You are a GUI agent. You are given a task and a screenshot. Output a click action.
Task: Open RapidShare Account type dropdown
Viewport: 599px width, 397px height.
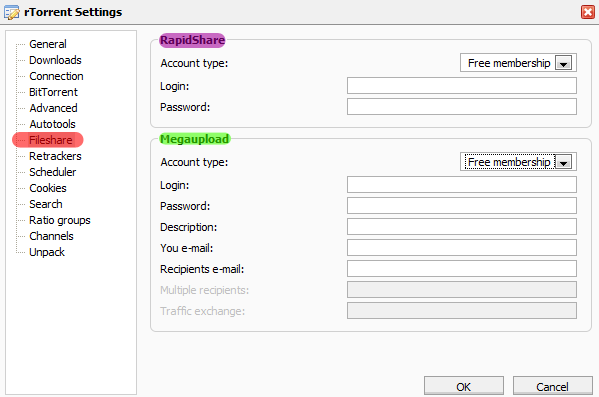[518, 63]
